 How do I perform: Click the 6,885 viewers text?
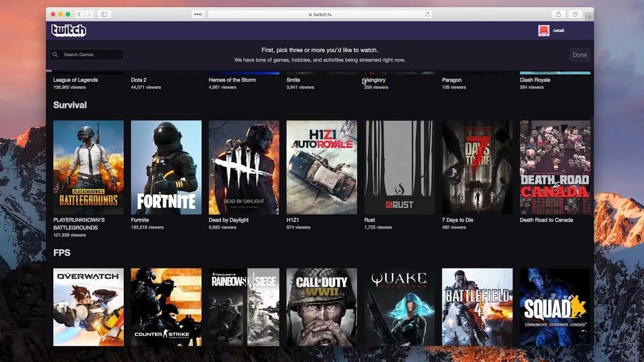click(x=222, y=227)
